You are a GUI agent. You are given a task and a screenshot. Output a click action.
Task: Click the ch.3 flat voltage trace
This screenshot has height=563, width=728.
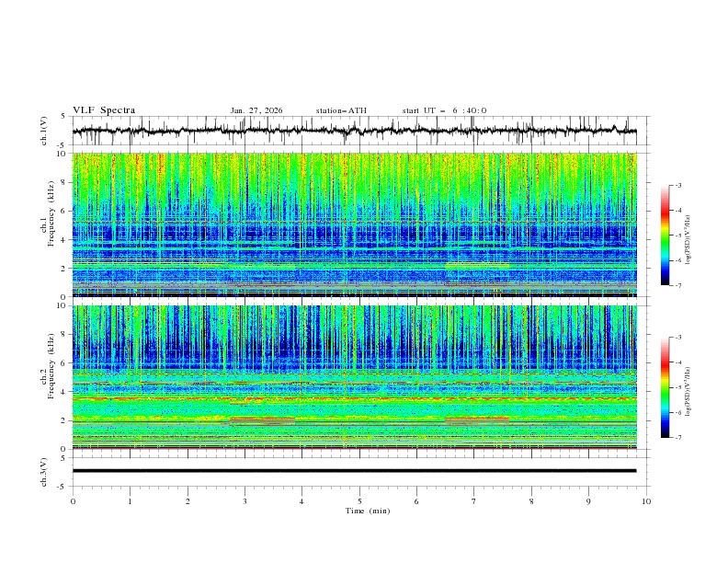354,471
